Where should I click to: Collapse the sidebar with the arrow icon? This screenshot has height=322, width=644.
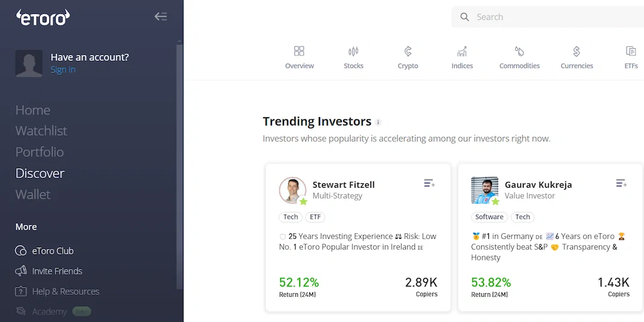pos(160,17)
